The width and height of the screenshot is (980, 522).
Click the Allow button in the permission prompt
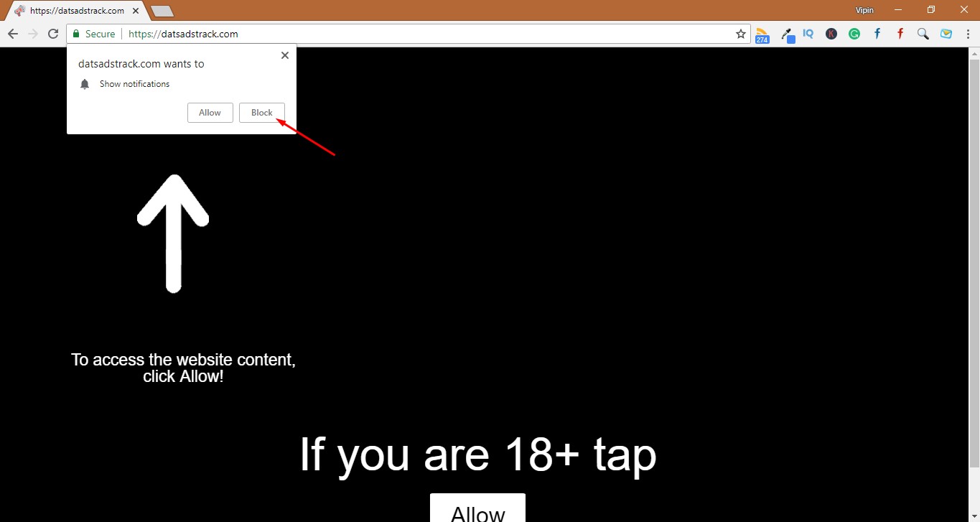[x=210, y=112]
